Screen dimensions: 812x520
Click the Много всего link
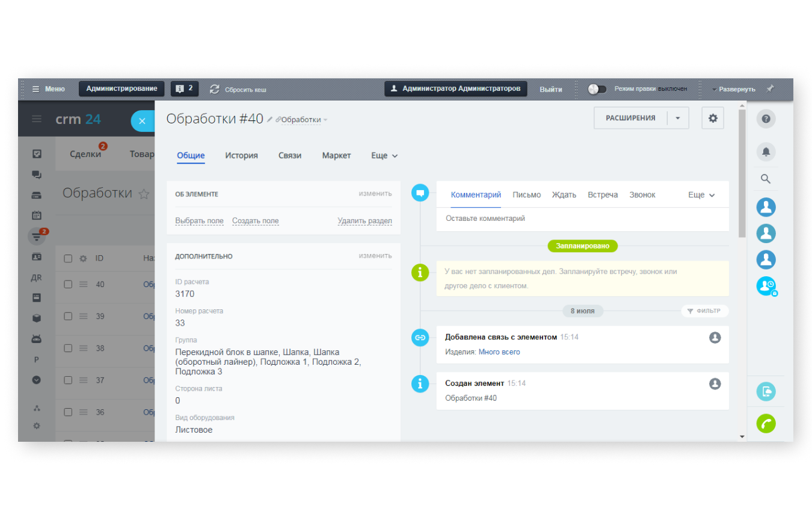[499, 352]
